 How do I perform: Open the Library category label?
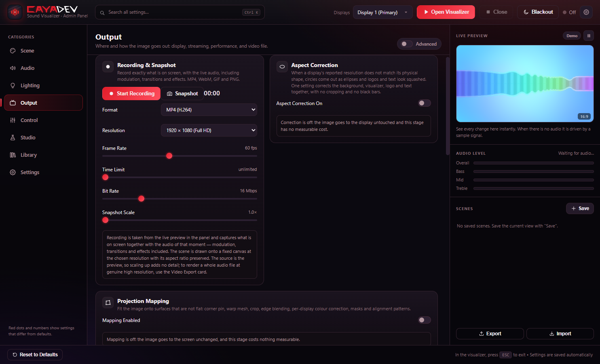pyautogui.click(x=29, y=155)
